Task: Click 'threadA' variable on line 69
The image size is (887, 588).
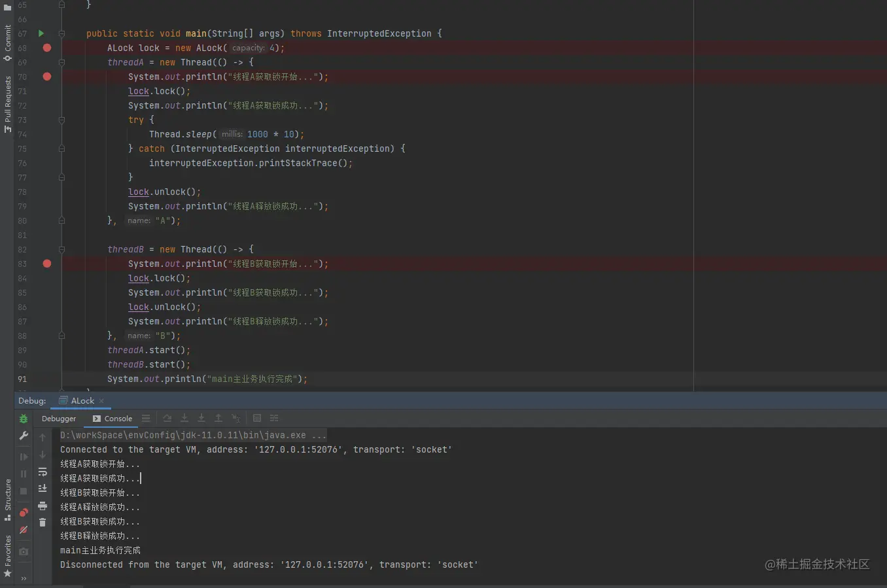Action: [126, 62]
